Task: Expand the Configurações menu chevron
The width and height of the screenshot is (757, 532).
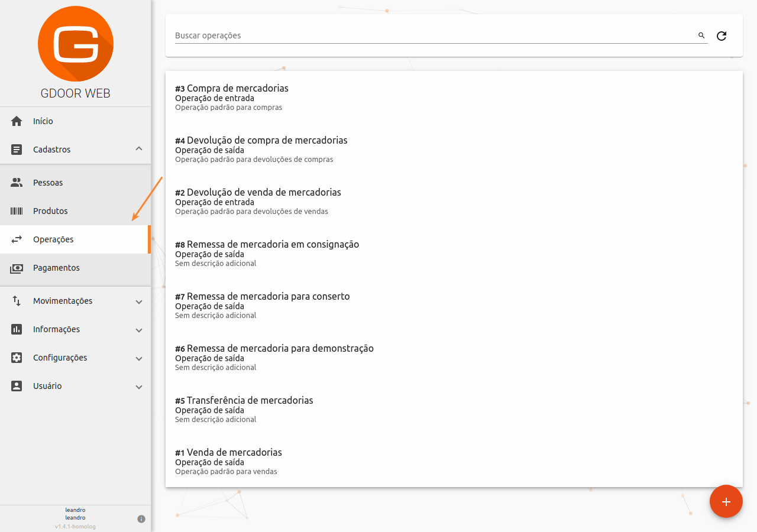Action: [x=139, y=358]
